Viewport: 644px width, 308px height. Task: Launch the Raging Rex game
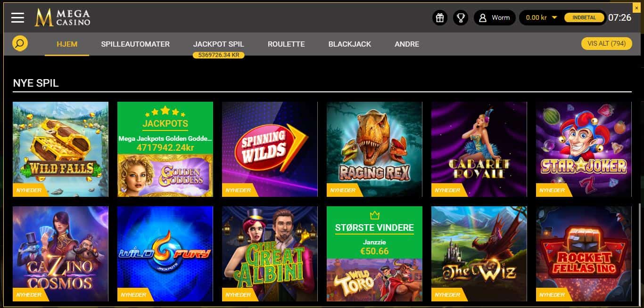point(374,149)
